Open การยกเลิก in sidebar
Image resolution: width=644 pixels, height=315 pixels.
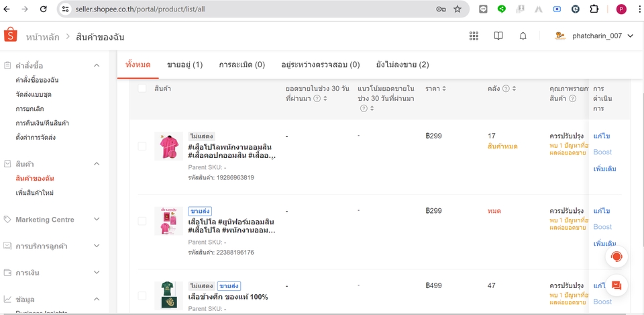coord(30,109)
